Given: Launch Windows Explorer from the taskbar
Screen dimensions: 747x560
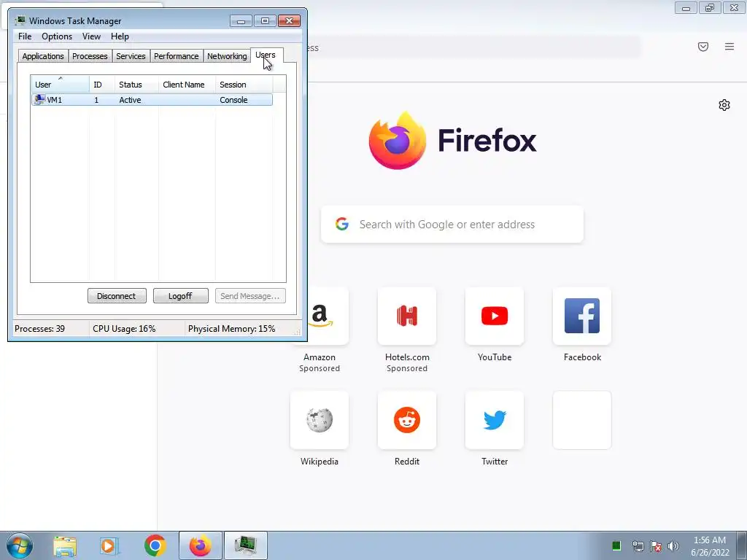Looking at the screenshot, I should (65, 545).
